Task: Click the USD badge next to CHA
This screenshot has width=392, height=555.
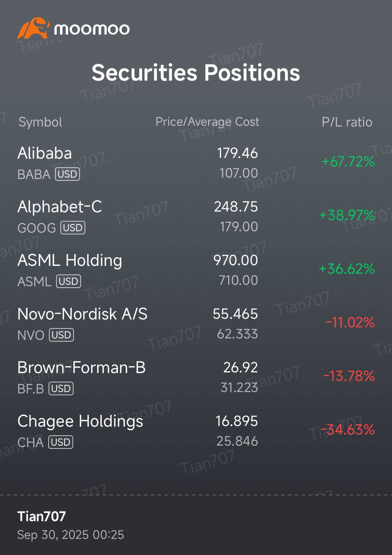Action: tap(61, 442)
